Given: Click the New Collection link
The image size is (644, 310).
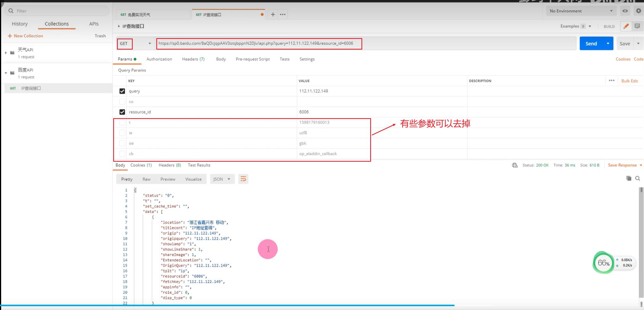Looking at the screenshot, I should point(26,36).
